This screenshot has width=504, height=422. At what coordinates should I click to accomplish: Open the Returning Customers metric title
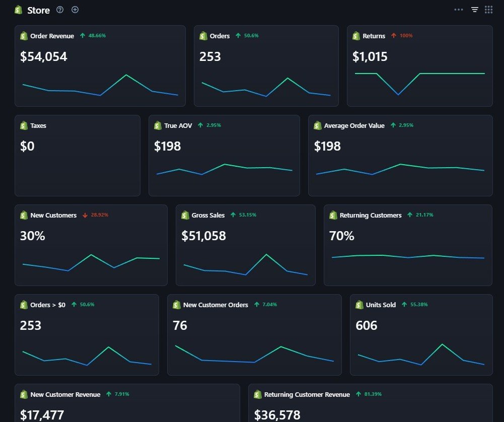point(370,215)
